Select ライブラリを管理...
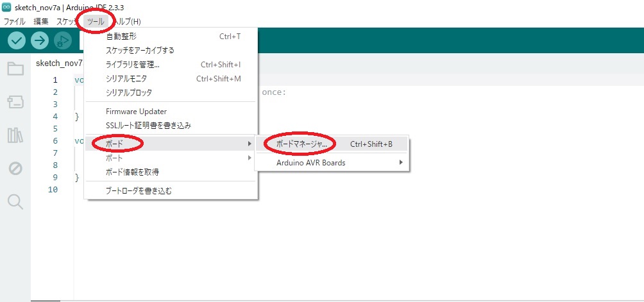644x302 pixels. click(x=171, y=64)
